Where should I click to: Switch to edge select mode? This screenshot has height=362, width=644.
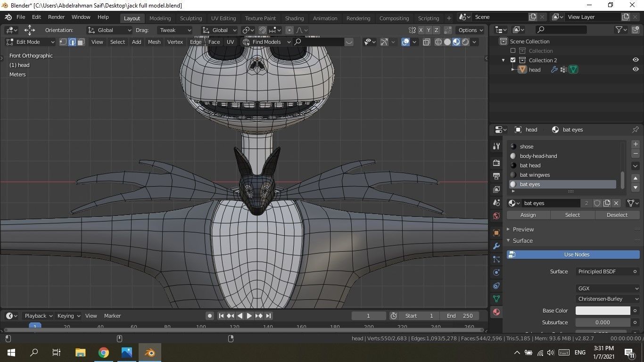pyautogui.click(x=72, y=42)
